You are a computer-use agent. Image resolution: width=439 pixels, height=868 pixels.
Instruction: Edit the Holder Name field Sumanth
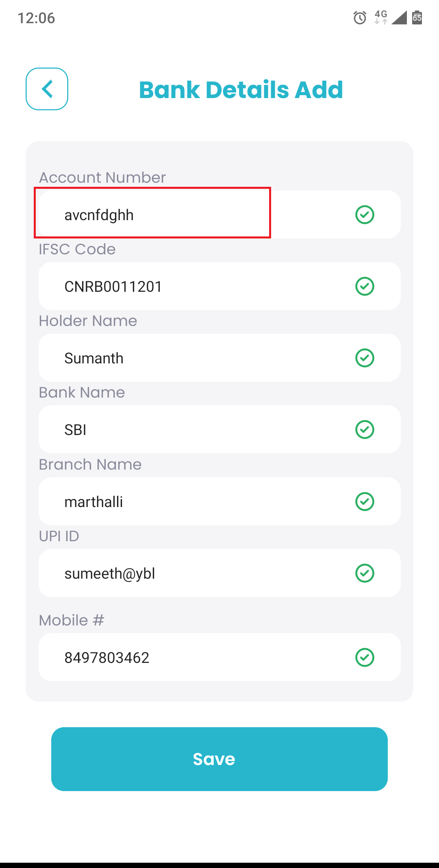219,358
